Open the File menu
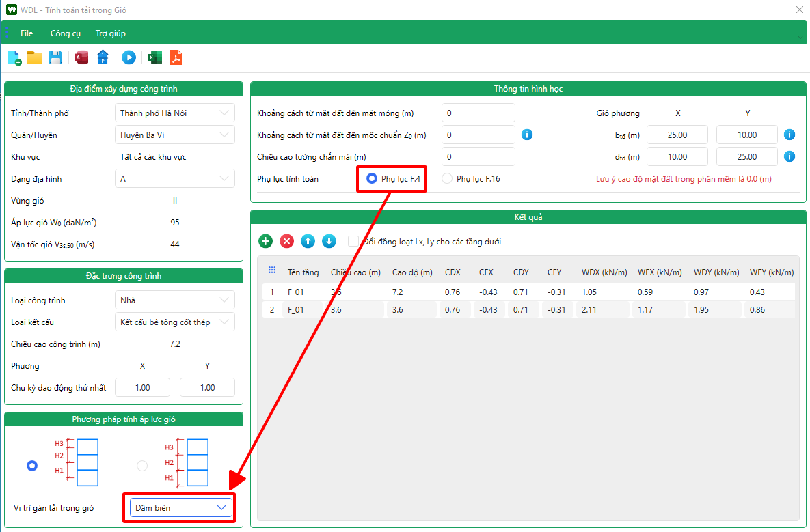Image resolution: width=810 pixels, height=532 pixels. pyautogui.click(x=27, y=33)
